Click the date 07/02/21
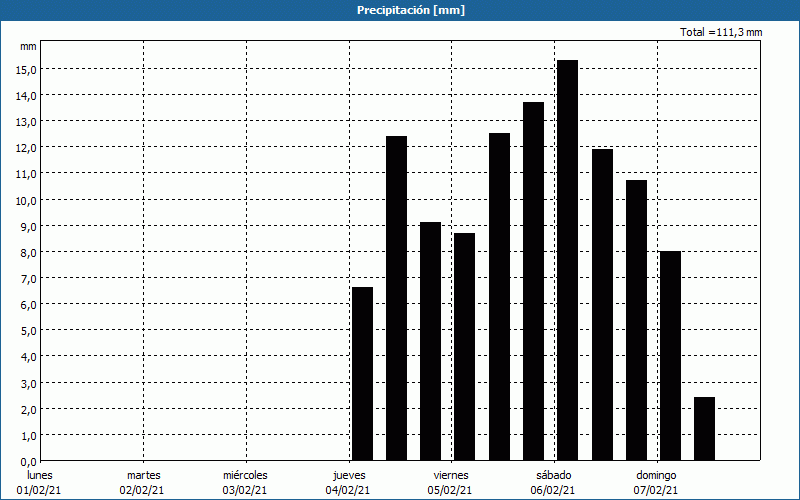 pyautogui.click(x=656, y=490)
